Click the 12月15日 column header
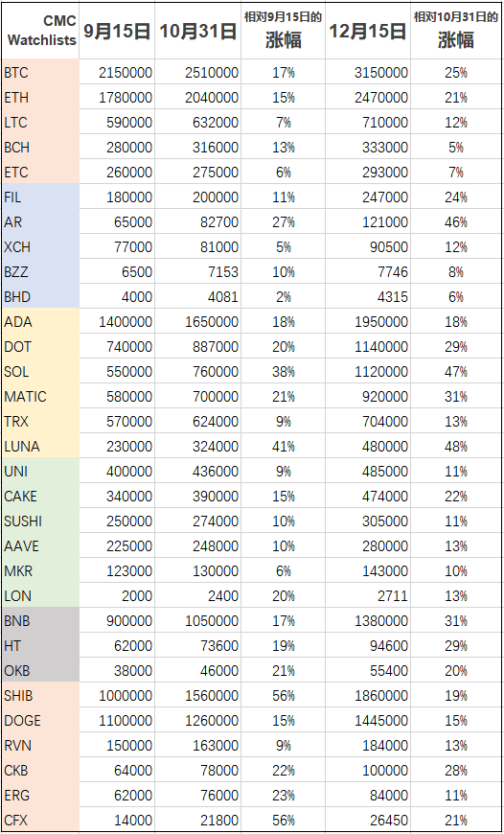 368,31
